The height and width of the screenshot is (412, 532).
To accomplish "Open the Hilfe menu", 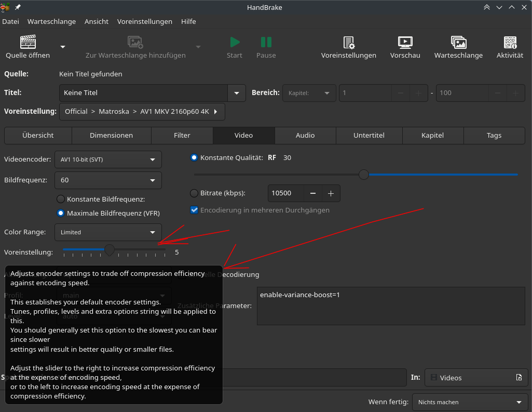I will pos(188,21).
